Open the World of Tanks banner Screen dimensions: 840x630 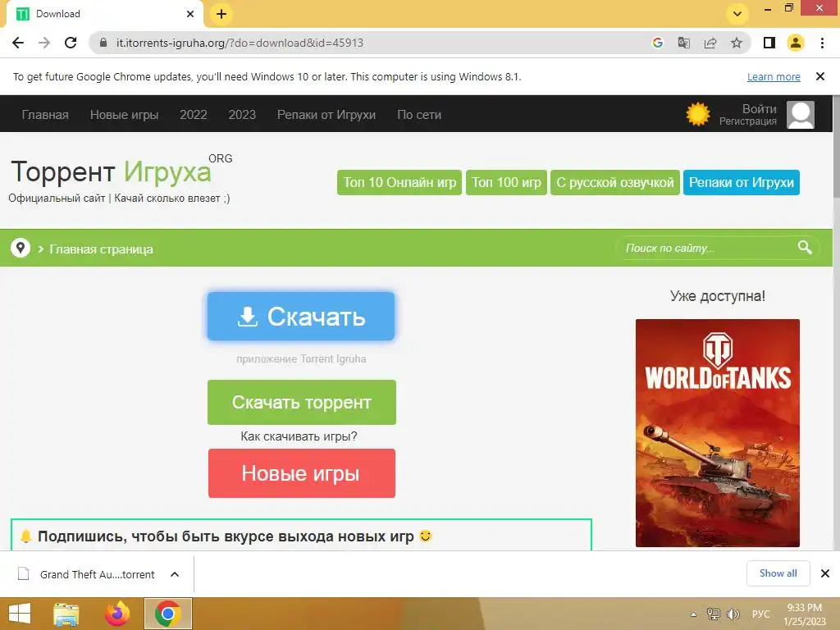coord(717,433)
